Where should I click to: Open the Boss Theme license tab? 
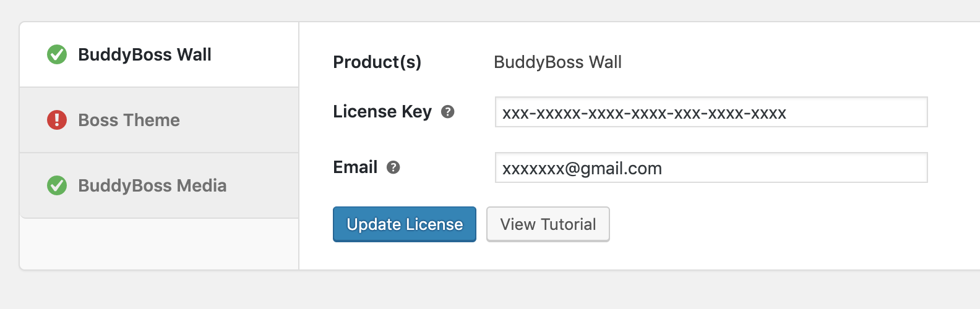pos(160,120)
